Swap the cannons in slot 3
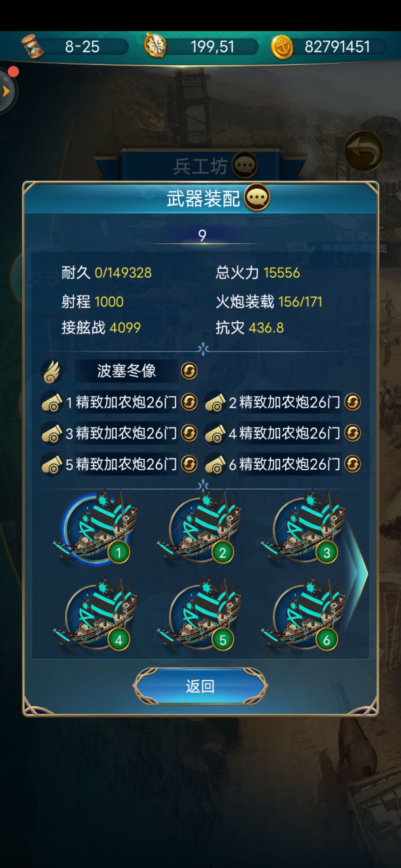The height and width of the screenshot is (868, 401). point(189,433)
